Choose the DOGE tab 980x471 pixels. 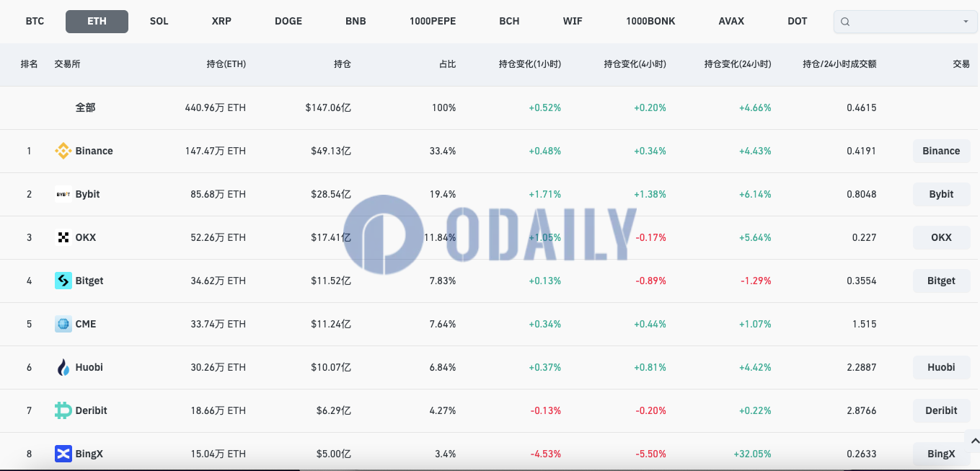click(x=288, y=21)
